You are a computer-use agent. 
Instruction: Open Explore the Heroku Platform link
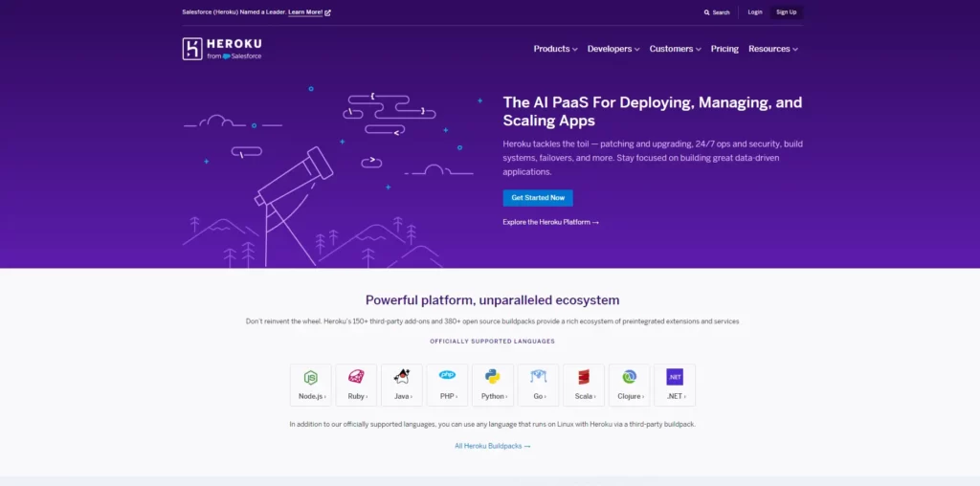coord(550,222)
